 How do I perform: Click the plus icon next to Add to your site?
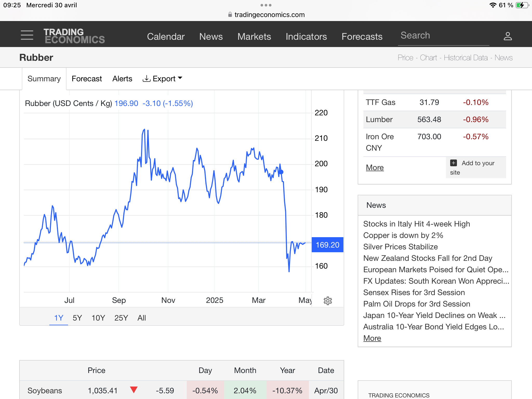point(453,163)
